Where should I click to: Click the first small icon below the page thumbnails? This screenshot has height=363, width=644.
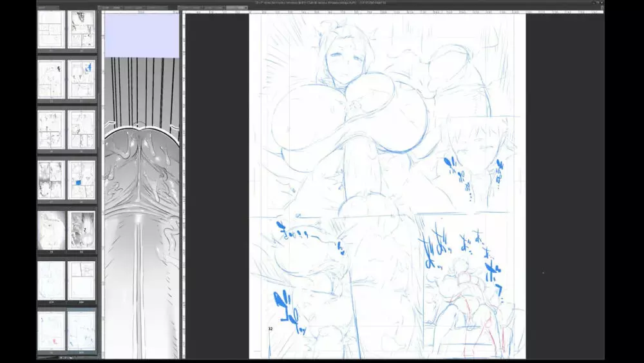(60, 357)
